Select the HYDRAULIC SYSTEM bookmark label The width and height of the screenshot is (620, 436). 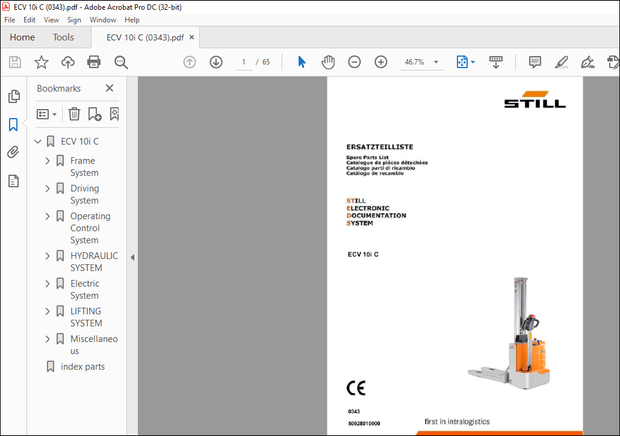click(94, 262)
